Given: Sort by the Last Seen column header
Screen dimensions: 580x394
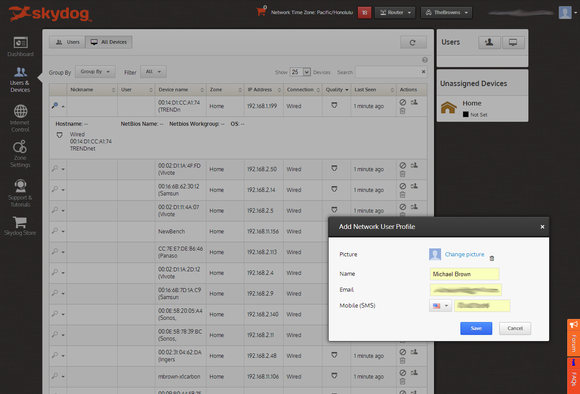Looking at the screenshot, I should click(373, 90).
